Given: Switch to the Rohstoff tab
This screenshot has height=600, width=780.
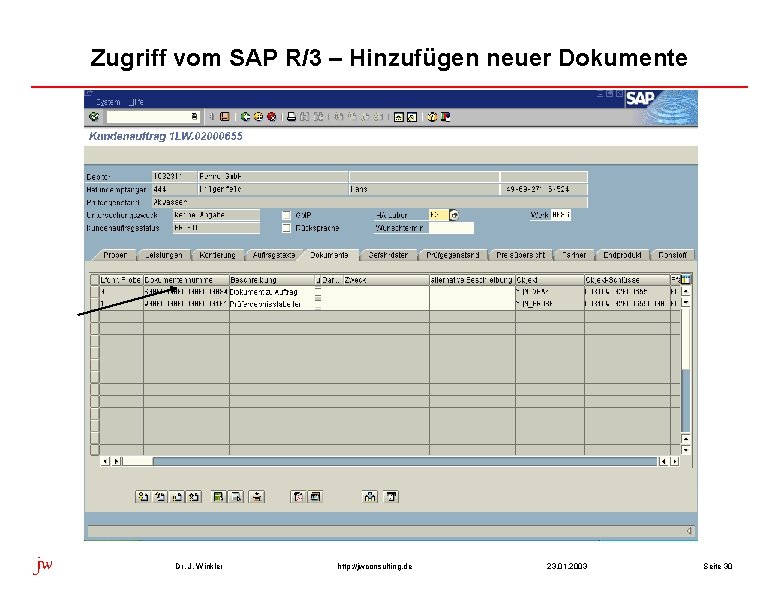Looking at the screenshot, I should (x=673, y=255).
